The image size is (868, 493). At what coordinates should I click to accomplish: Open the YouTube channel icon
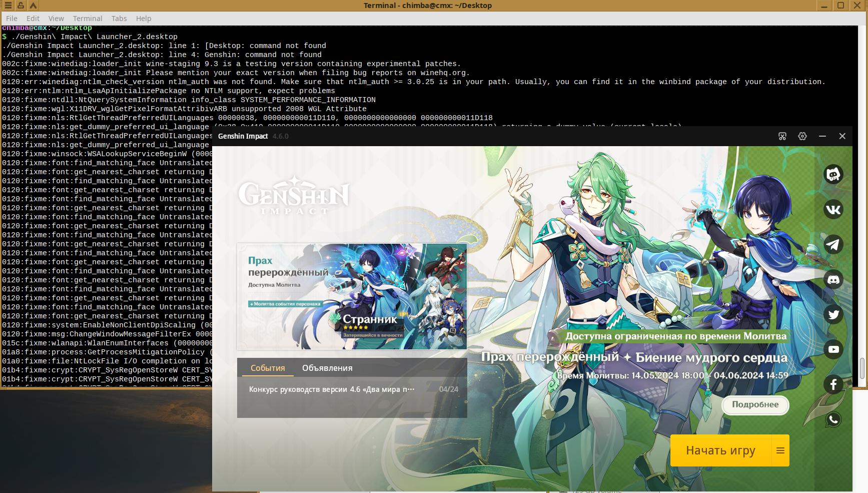coord(833,349)
